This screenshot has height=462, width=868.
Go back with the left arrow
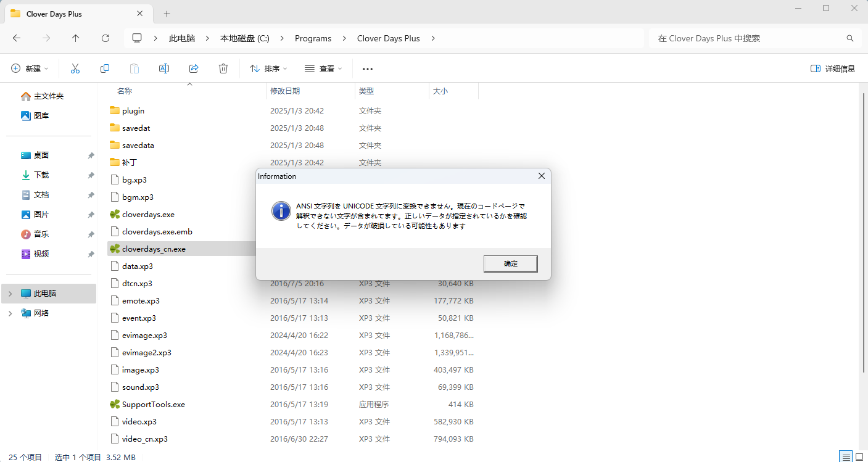click(17, 38)
